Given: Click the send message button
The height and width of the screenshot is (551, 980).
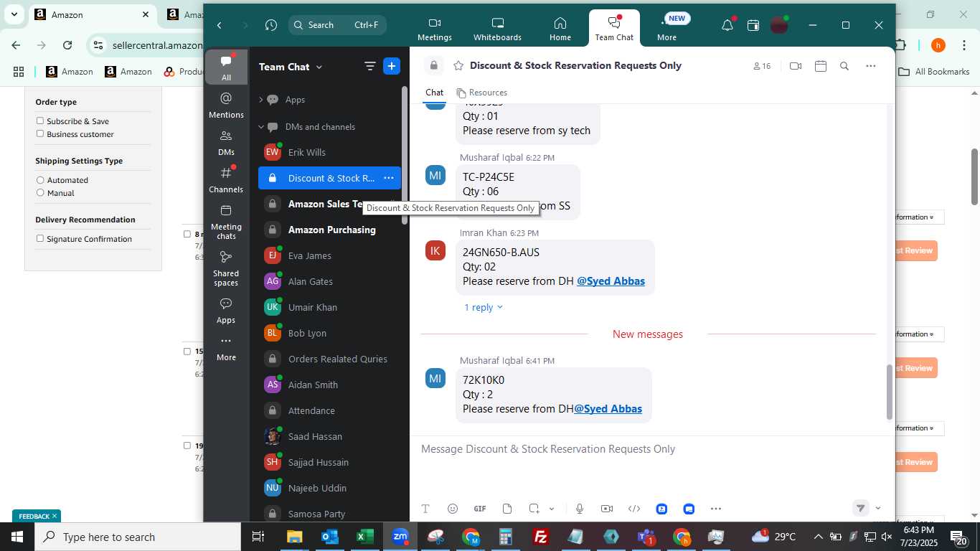Looking at the screenshot, I should [x=861, y=508].
